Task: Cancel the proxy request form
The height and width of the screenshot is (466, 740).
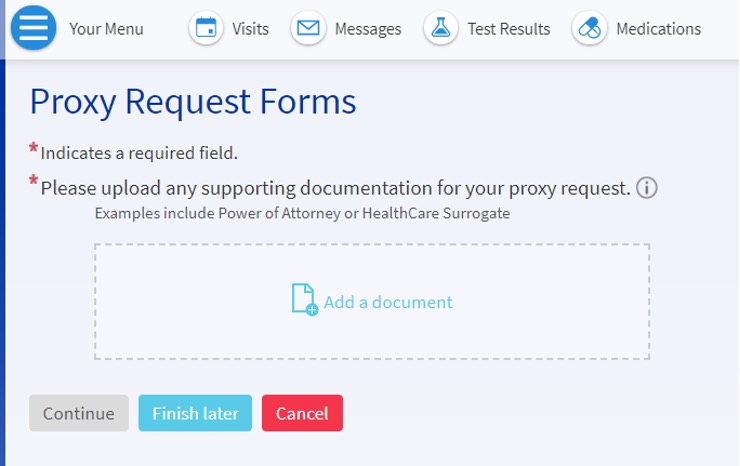Action: click(302, 413)
